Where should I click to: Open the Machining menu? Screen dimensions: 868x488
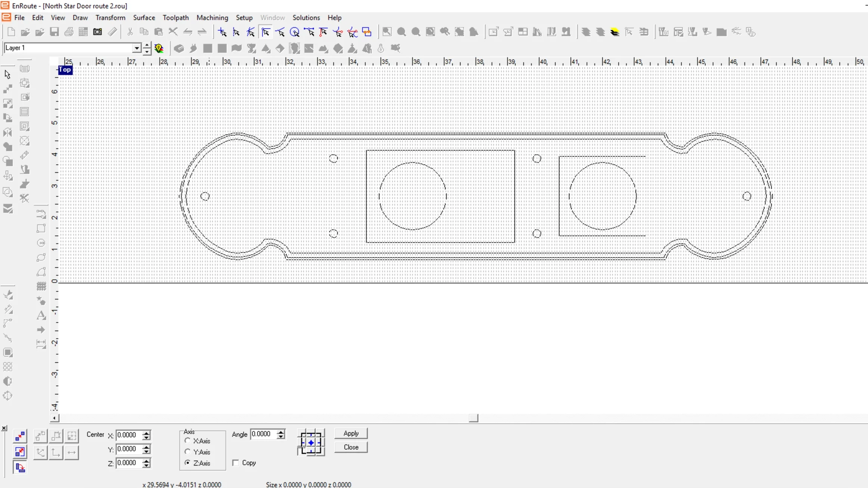212,18
